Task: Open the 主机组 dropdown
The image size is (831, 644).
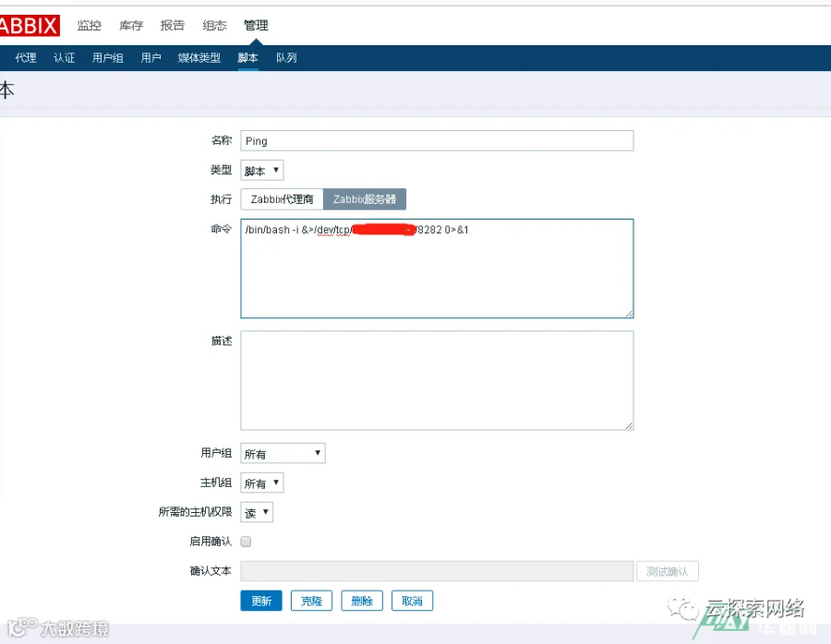Action: tap(262, 483)
